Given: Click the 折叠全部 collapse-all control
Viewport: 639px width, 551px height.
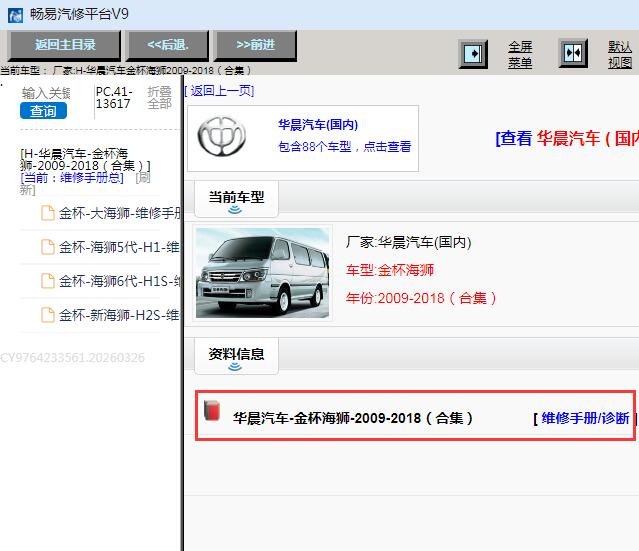Looking at the screenshot, I should pyautogui.click(x=159, y=97).
